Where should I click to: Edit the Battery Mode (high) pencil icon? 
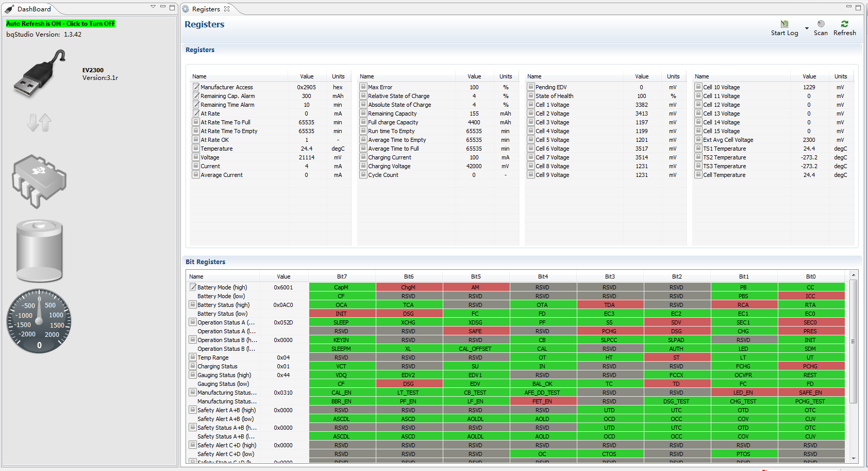[193, 287]
